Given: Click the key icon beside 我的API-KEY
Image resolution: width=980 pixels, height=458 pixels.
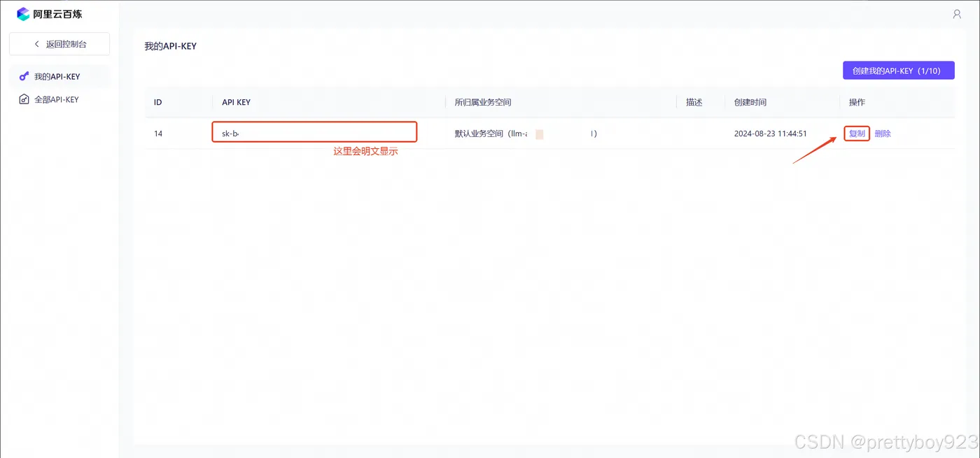Looking at the screenshot, I should [24, 76].
